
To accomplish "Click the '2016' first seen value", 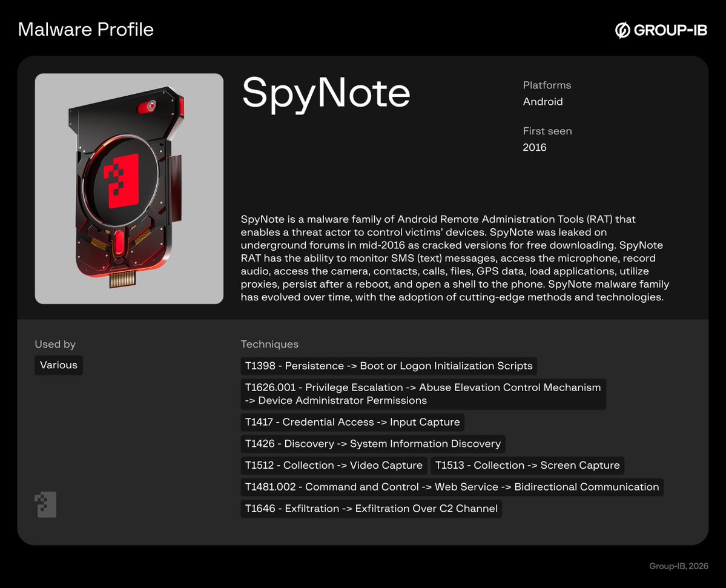I will click(534, 147).
